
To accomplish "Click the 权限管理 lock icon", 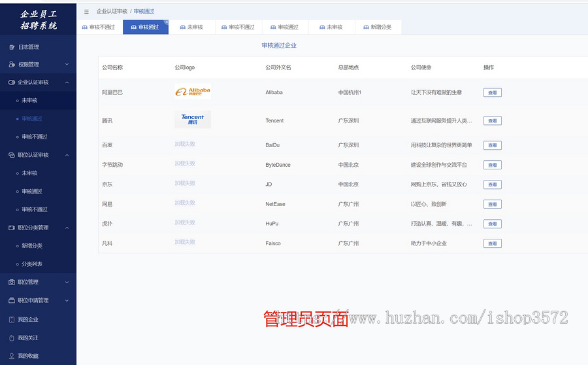I will [x=12, y=64].
